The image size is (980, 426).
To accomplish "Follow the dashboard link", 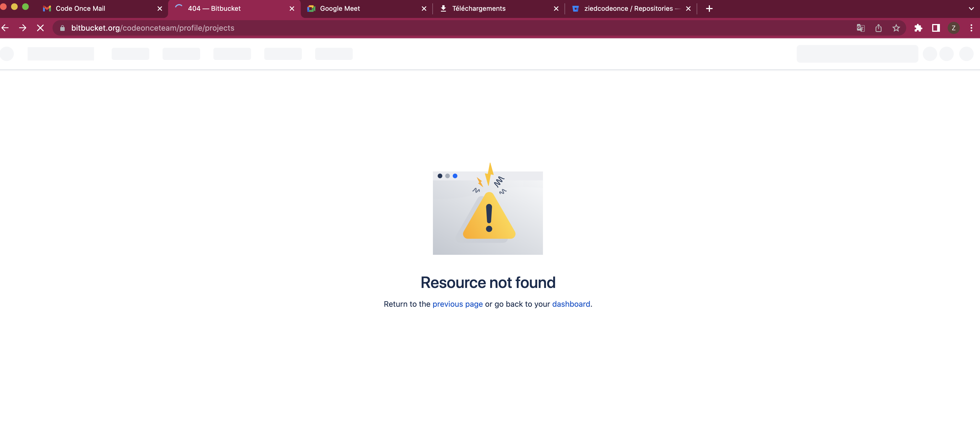I will (571, 304).
